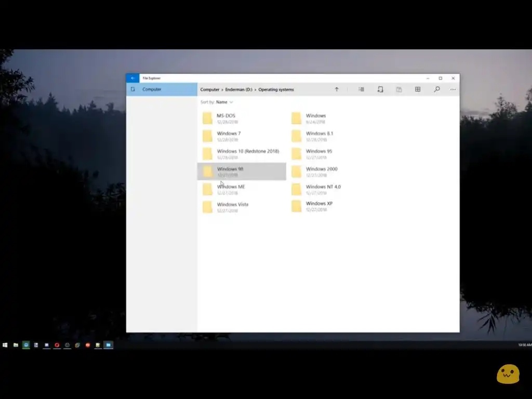The image size is (532, 399).
Task: Select the Windows Vista folder
Action: 242,207
